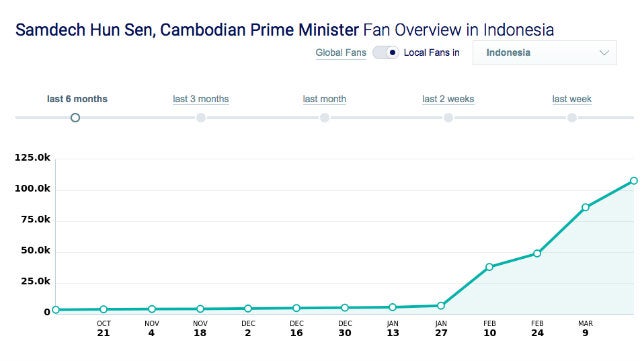This screenshot has height=361, width=642.
Task: Click the dropdown chevron next to Indonesia
Action: tap(604, 53)
